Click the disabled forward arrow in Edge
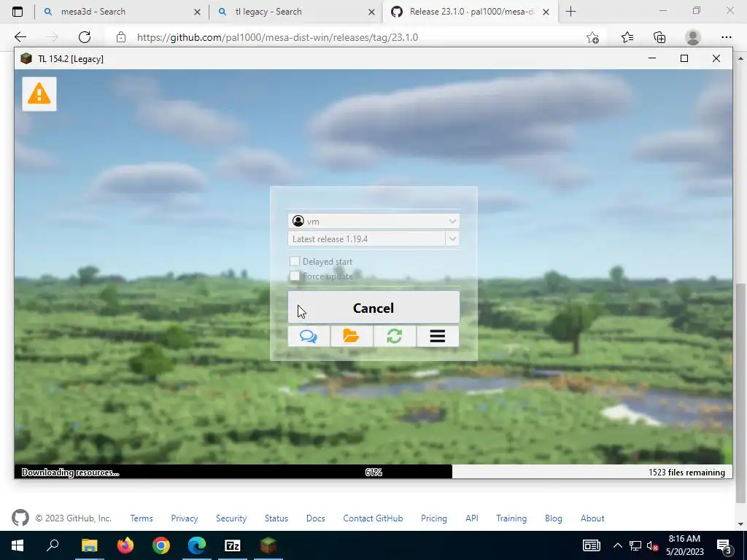The image size is (747, 560). point(53,37)
